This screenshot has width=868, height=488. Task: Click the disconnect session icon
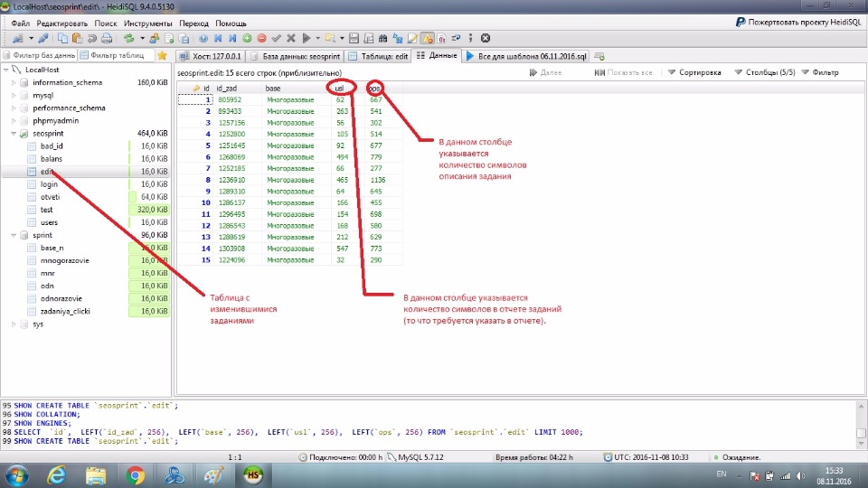point(42,38)
